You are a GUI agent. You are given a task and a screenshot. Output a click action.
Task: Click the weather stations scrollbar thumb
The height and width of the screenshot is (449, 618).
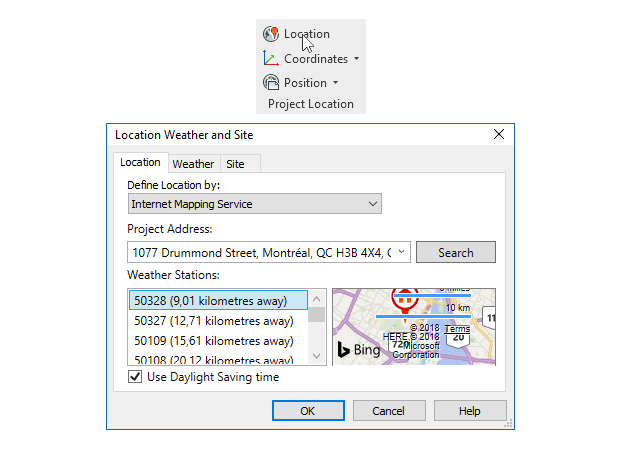pos(316,315)
